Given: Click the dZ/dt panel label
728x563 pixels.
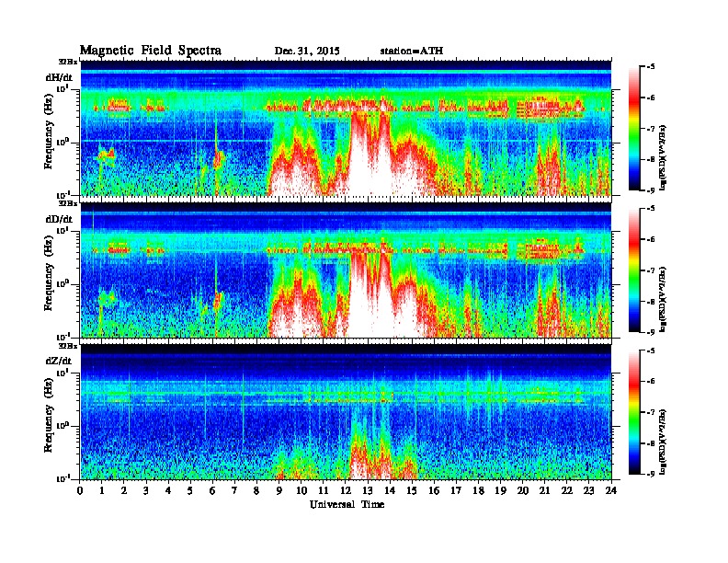Looking at the screenshot, I should (x=59, y=361).
